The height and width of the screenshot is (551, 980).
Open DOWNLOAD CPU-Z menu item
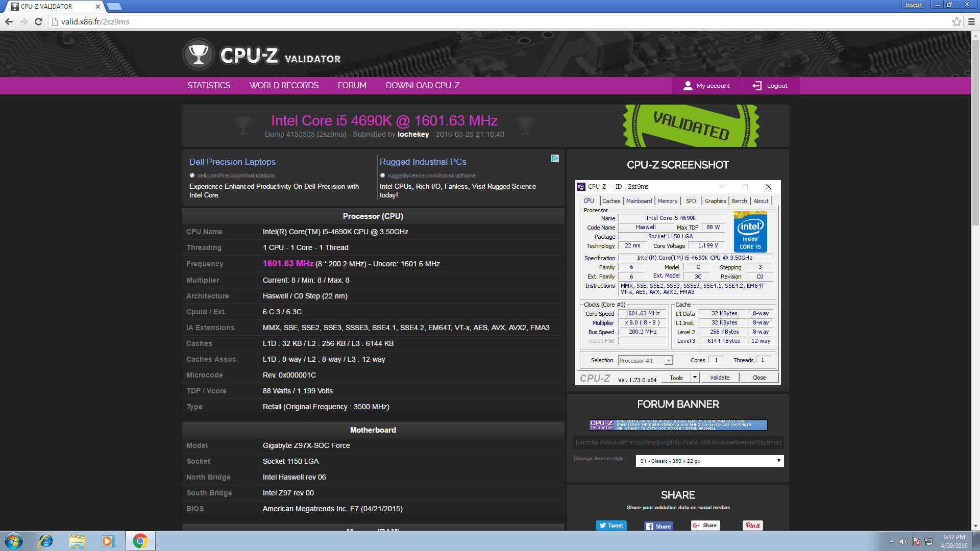pos(423,86)
